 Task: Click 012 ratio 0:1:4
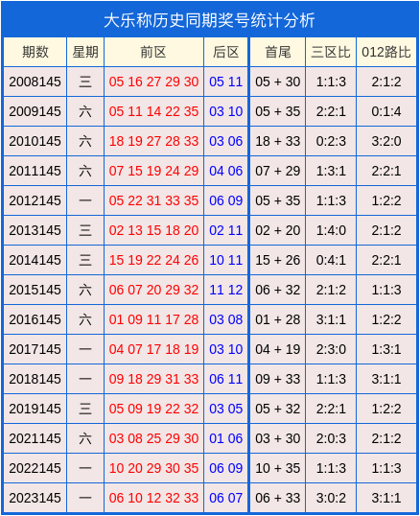386,111
